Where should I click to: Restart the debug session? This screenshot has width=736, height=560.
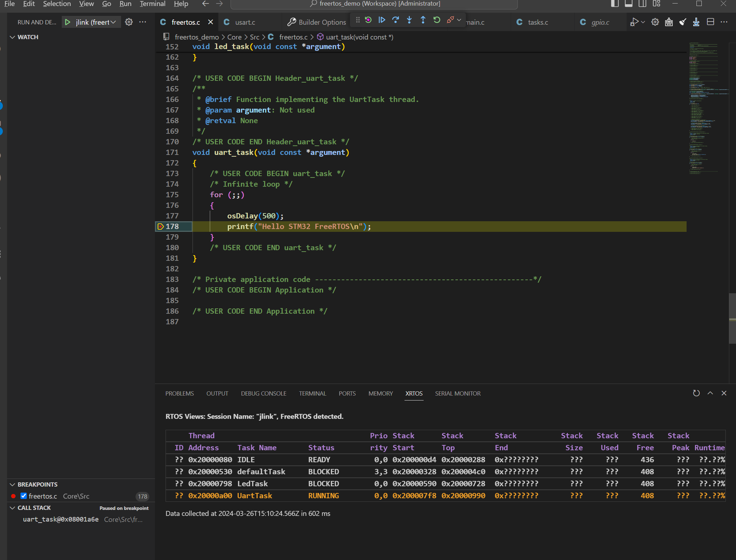click(437, 20)
